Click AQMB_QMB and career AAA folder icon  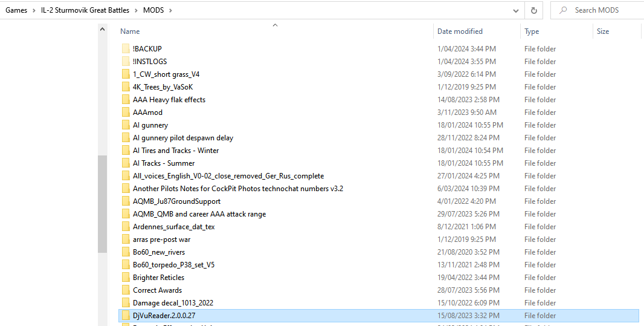(x=126, y=215)
